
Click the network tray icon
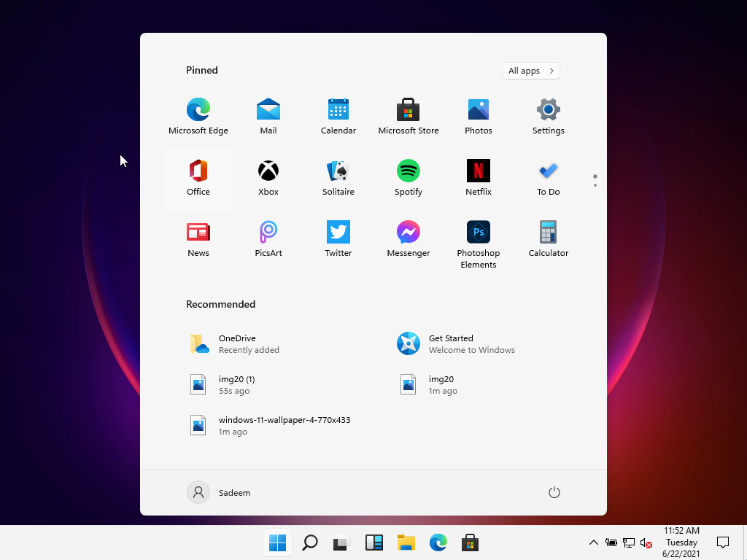[x=629, y=542]
